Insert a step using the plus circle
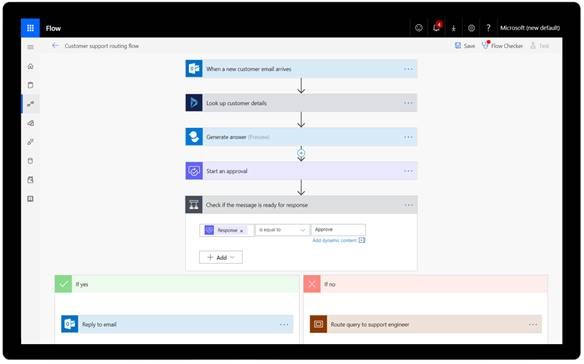This screenshot has height=364, width=584. (x=301, y=153)
